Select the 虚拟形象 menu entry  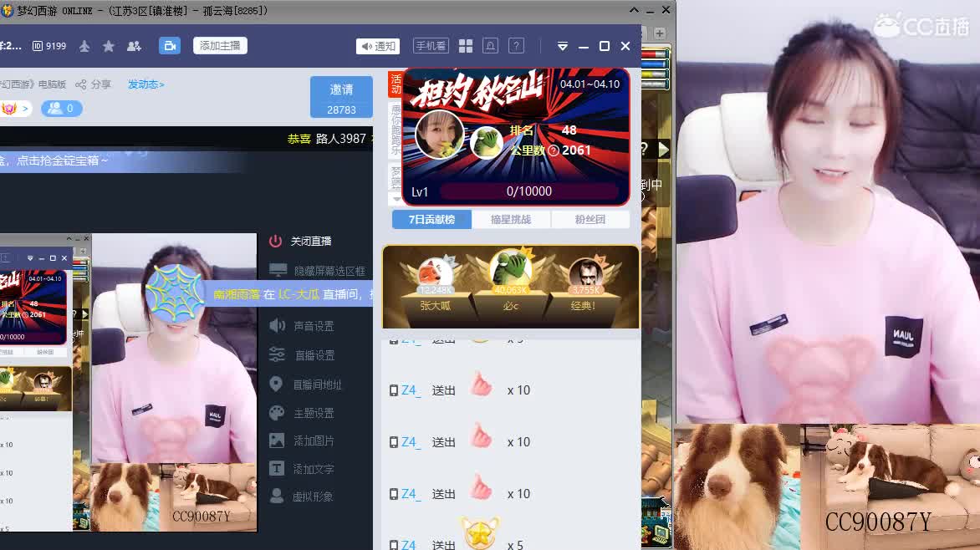click(x=313, y=497)
